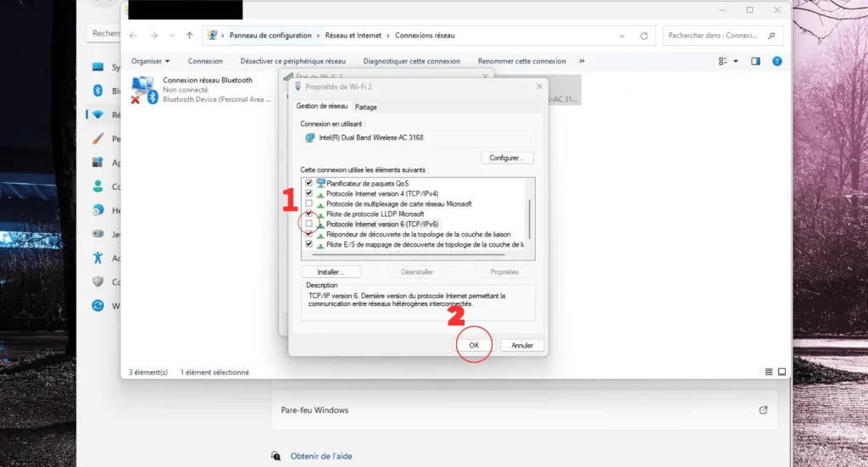Click the Propriétés button below the list

coord(504,272)
